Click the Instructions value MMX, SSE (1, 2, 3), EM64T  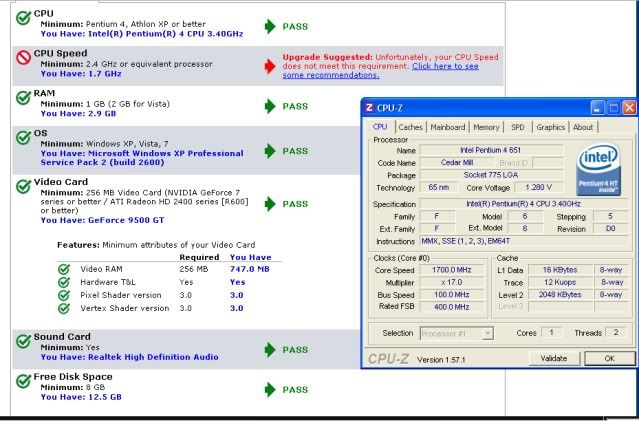tap(524, 241)
